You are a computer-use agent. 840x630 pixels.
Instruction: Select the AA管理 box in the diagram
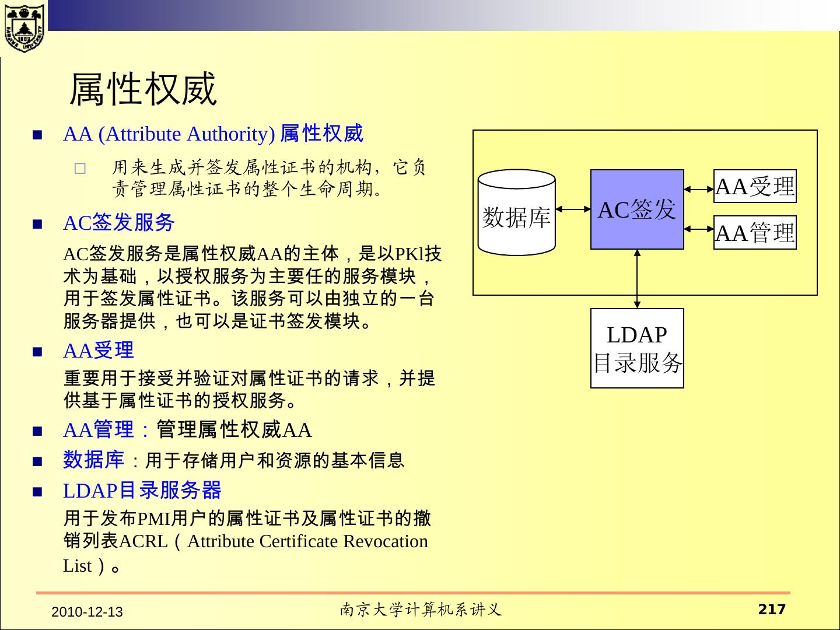[755, 233]
